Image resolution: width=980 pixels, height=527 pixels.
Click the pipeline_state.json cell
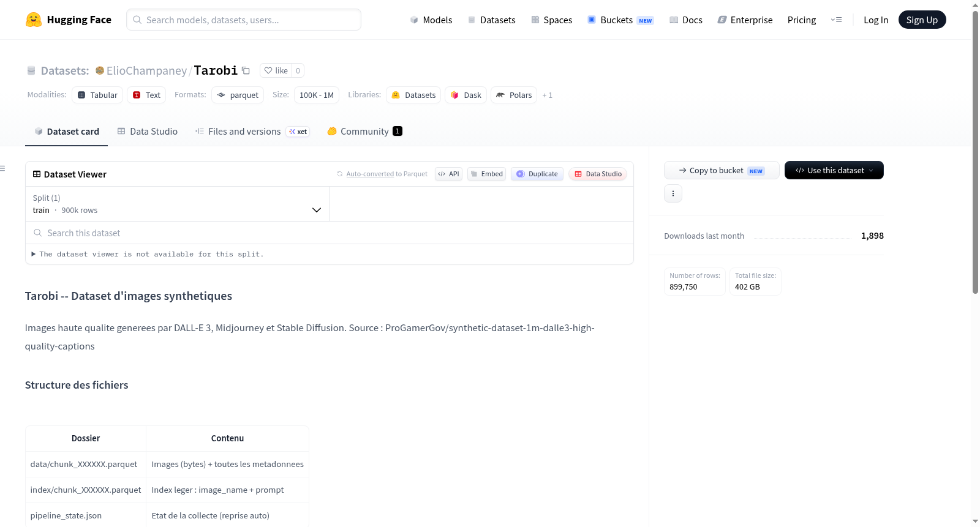click(x=86, y=515)
